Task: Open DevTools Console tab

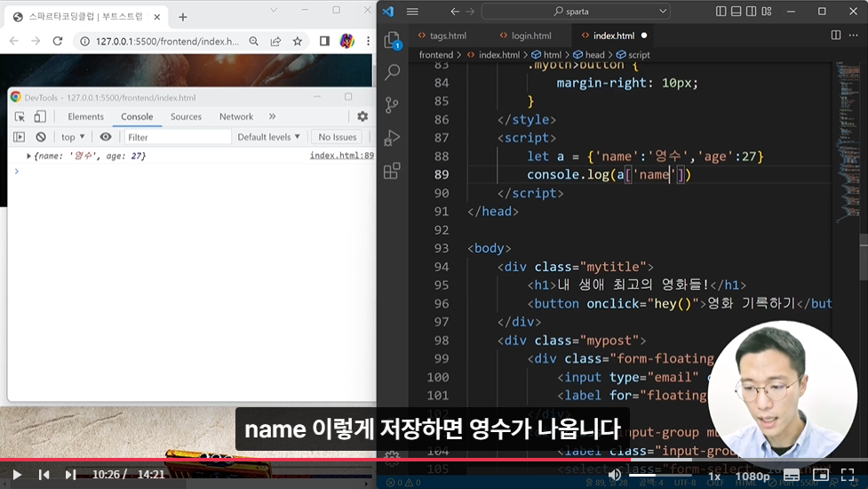Action: pos(137,116)
